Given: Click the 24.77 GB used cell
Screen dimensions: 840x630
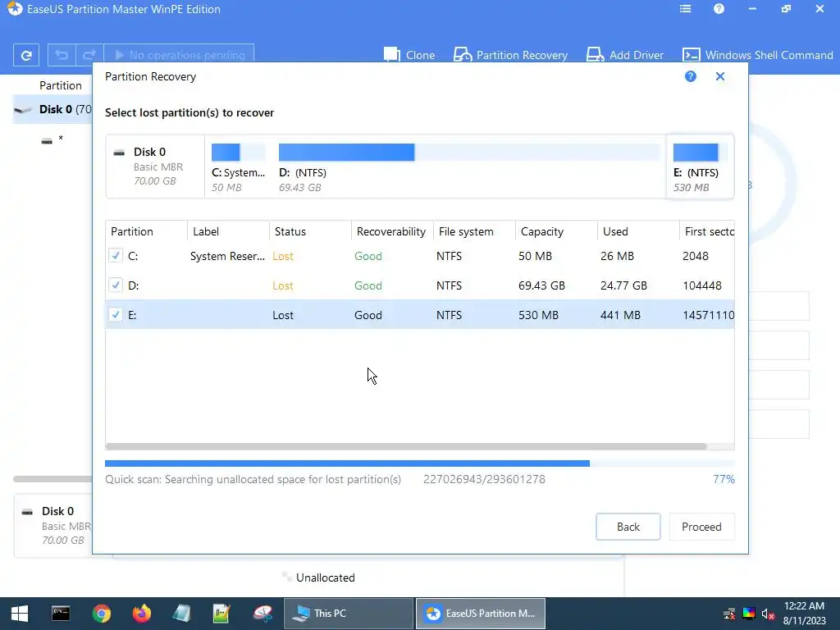Looking at the screenshot, I should tap(623, 285).
